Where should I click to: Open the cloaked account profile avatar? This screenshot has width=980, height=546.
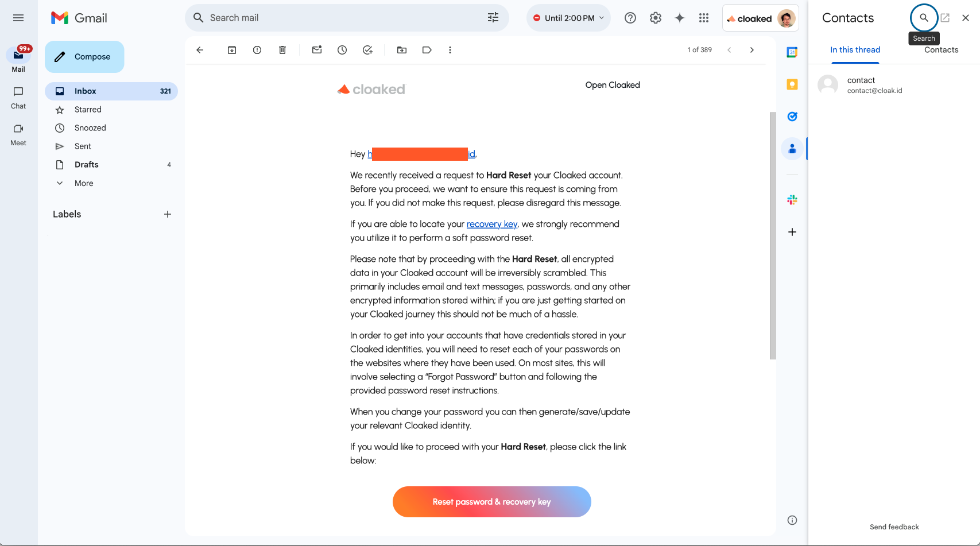[x=787, y=18]
